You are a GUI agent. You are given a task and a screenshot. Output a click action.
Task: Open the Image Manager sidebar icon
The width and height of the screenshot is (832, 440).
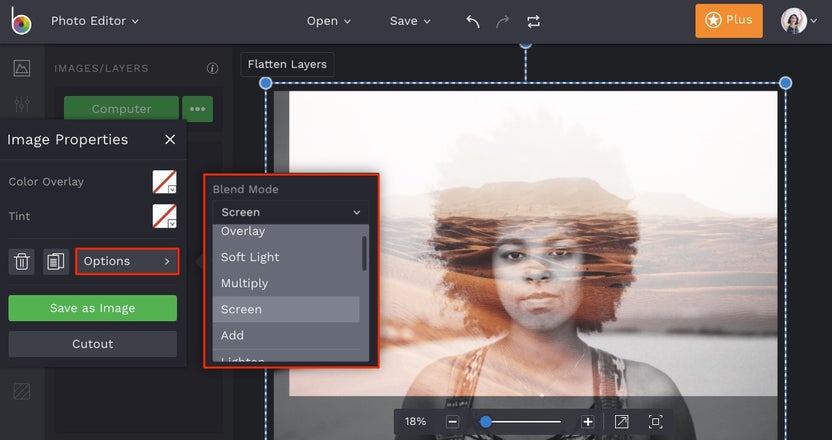tap(22, 68)
